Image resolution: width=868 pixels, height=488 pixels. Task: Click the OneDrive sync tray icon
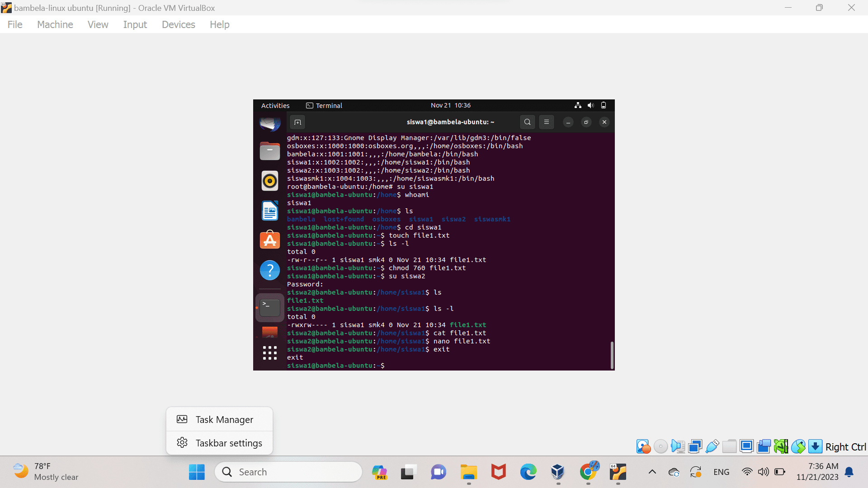coord(674,472)
